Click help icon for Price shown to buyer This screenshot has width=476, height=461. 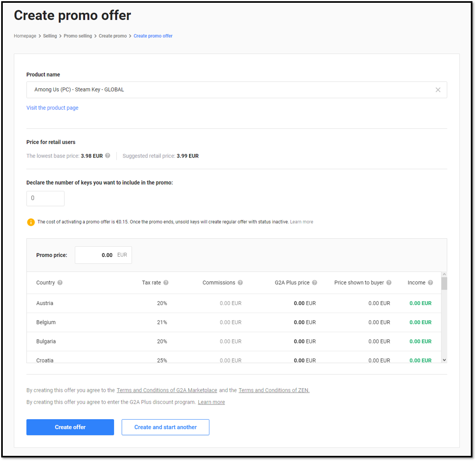click(x=389, y=283)
